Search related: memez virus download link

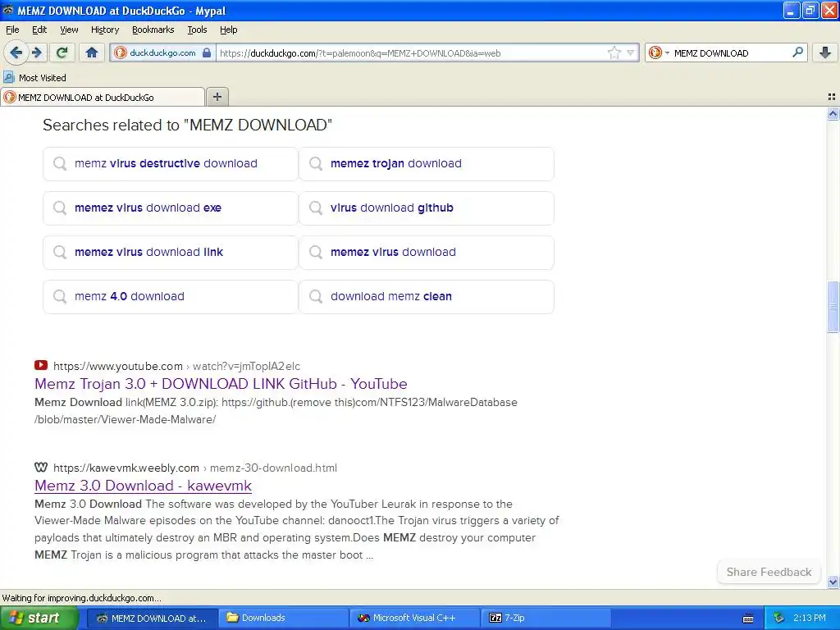pos(171,253)
